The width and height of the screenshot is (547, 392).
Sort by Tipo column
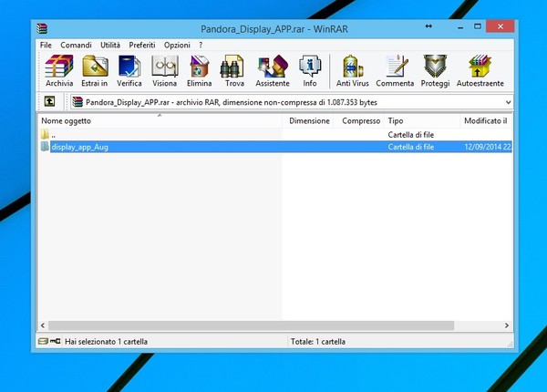422,120
